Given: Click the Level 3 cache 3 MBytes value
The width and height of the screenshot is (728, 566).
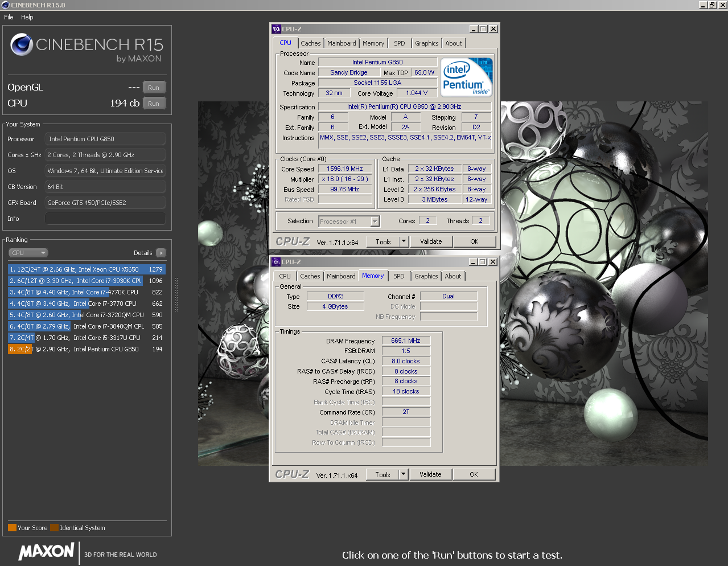Looking at the screenshot, I should (435, 199).
